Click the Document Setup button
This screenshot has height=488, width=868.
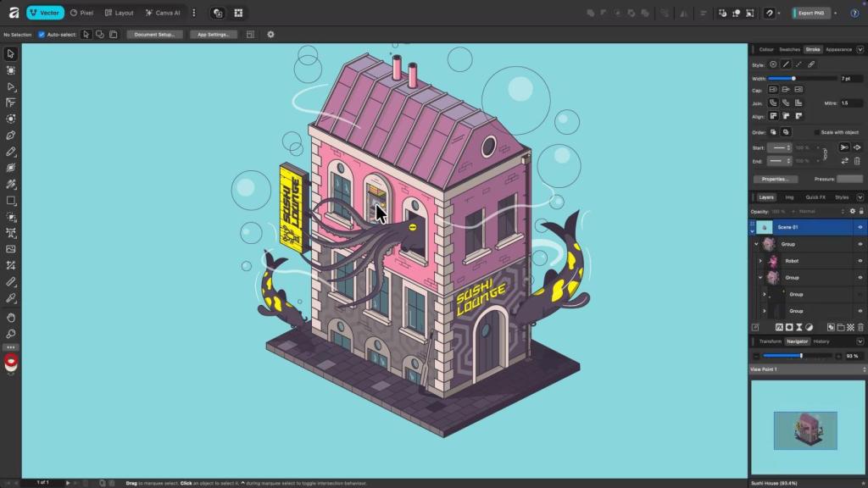pyautogui.click(x=154, y=35)
